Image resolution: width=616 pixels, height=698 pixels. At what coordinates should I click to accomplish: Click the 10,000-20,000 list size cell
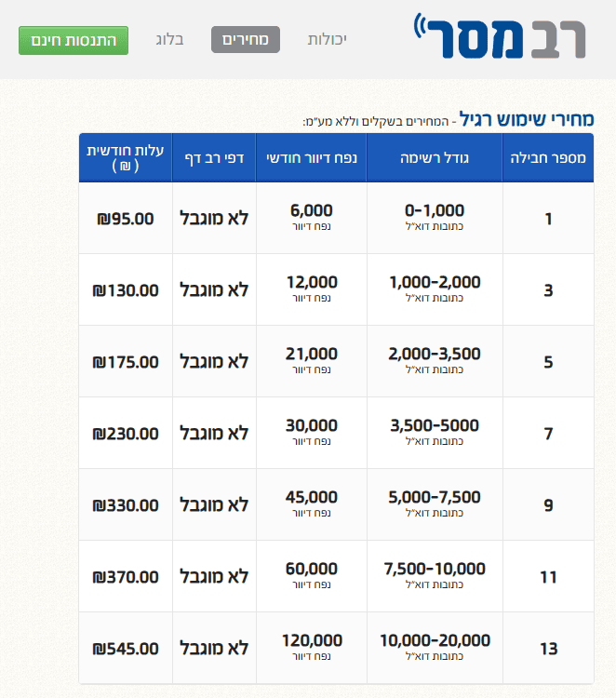(435, 648)
